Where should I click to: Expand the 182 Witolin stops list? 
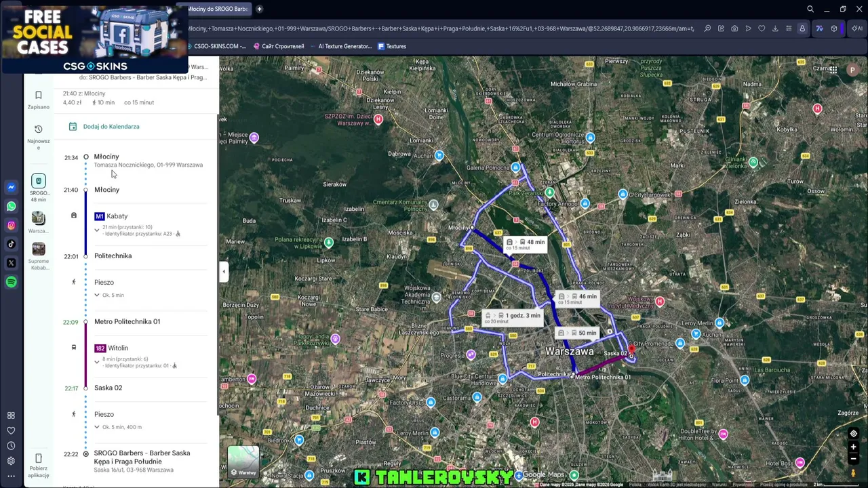click(97, 362)
